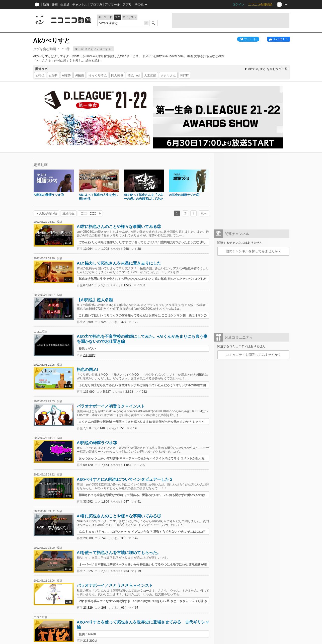Click the Facebook いいね! button
This screenshot has height=644, width=322.
click(x=278, y=39)
